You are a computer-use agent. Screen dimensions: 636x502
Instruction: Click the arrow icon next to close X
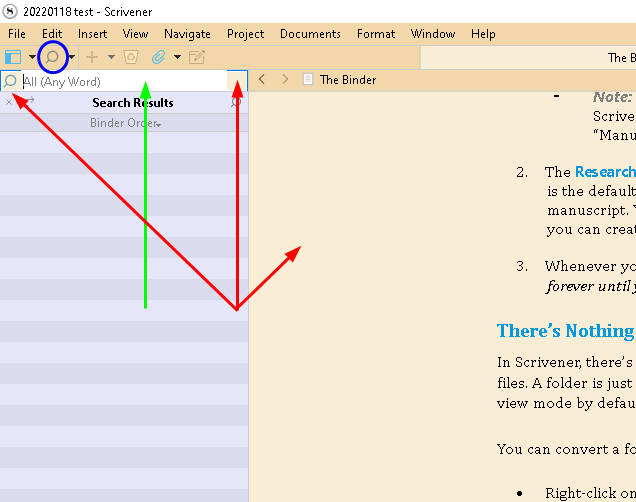(x=30, y=101)
